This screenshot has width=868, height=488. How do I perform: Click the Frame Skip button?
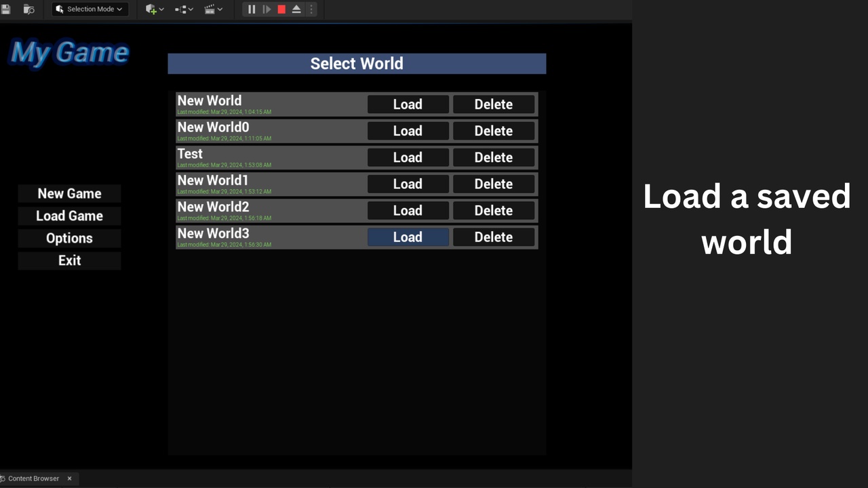pyautogui.click(x=267, y=9)
